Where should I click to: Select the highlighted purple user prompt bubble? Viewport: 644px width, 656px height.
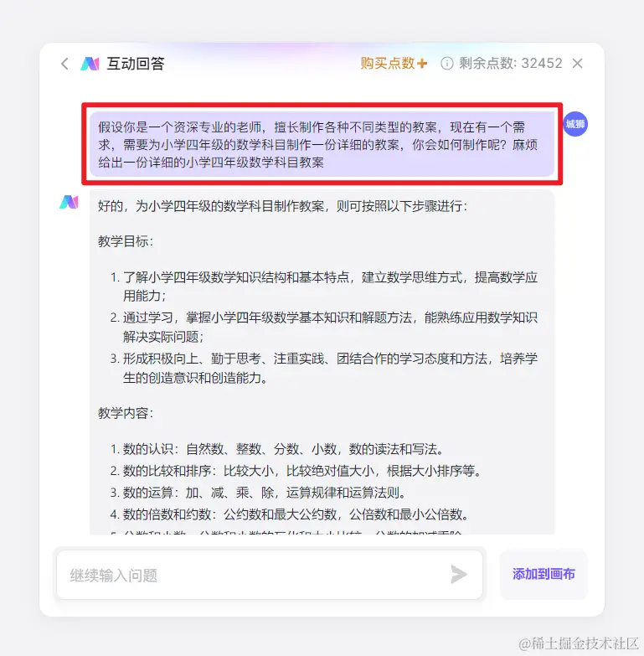[322, 144]
